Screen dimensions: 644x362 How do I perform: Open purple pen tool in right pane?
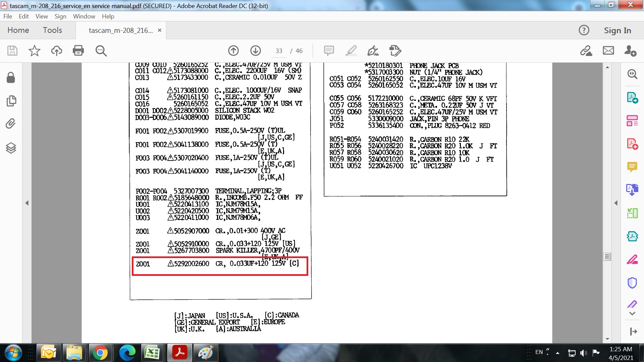[x=632, y=304]
